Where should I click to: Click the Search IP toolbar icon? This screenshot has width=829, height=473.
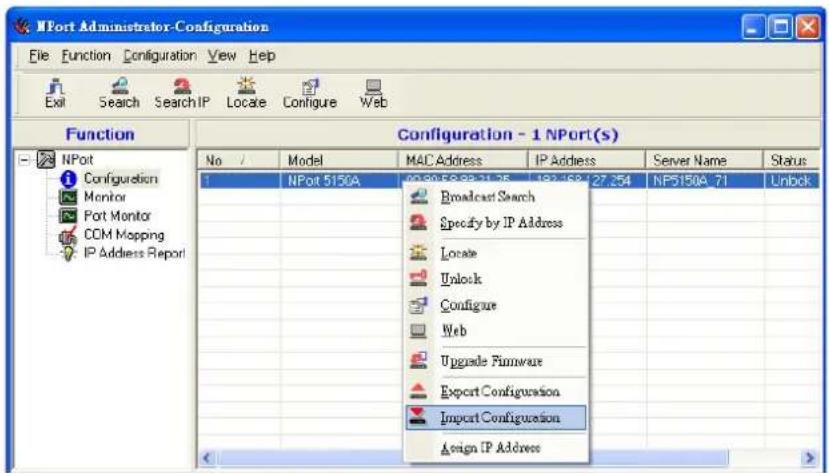point(182,86)
